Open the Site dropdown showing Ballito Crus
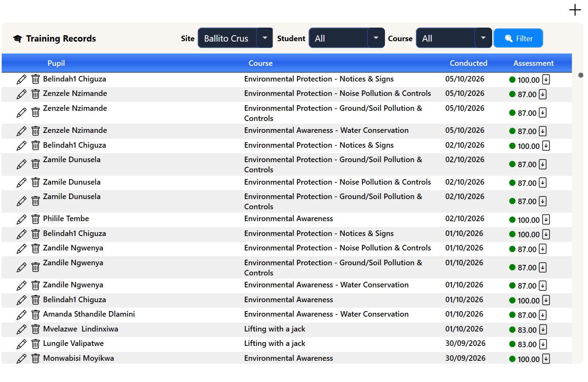588x382 pixels. pos(235,38)
